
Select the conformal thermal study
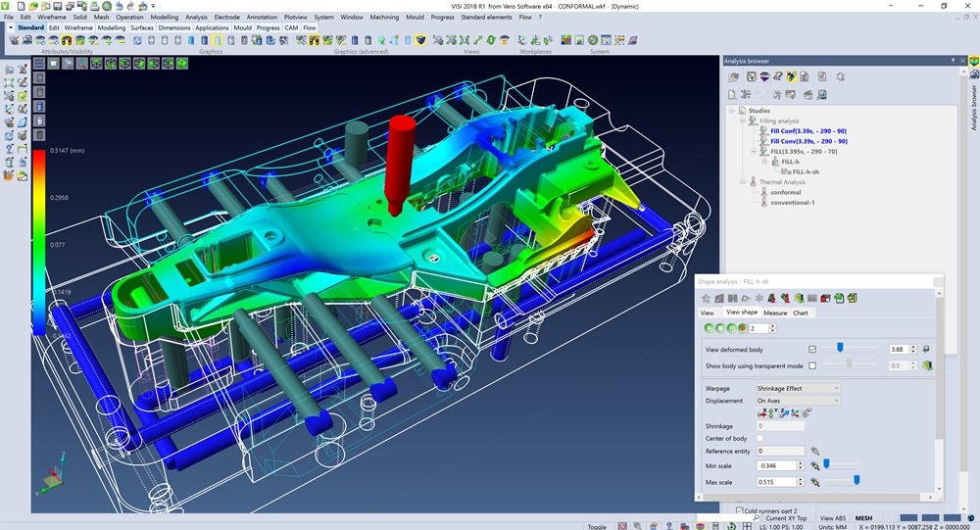(785, 192)
